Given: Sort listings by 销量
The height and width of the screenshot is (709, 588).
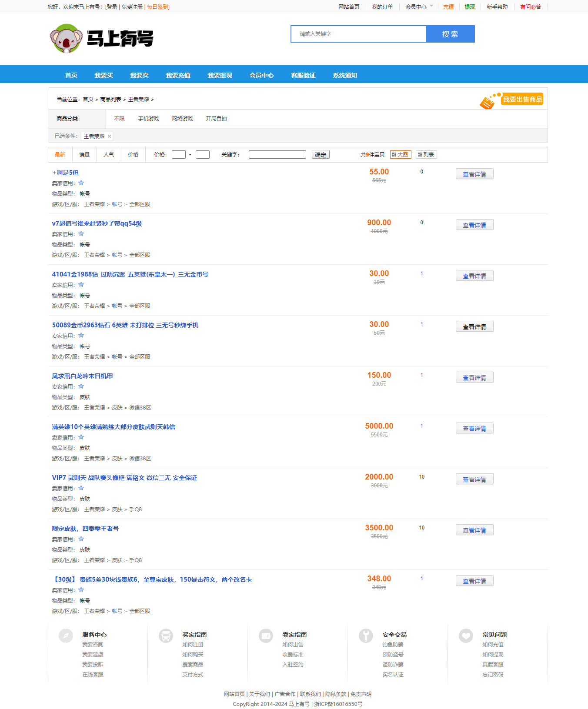Looking at the screenshot, I should point(84,155).
